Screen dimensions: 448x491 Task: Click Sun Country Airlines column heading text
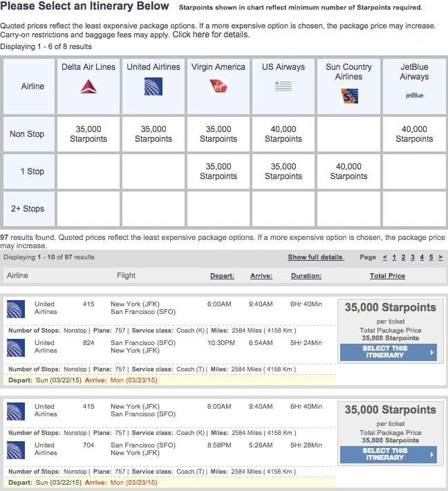point(348,72)
